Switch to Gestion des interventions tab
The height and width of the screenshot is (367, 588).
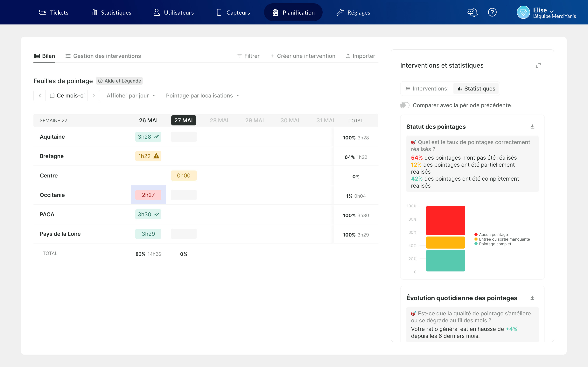coord(103,56)
